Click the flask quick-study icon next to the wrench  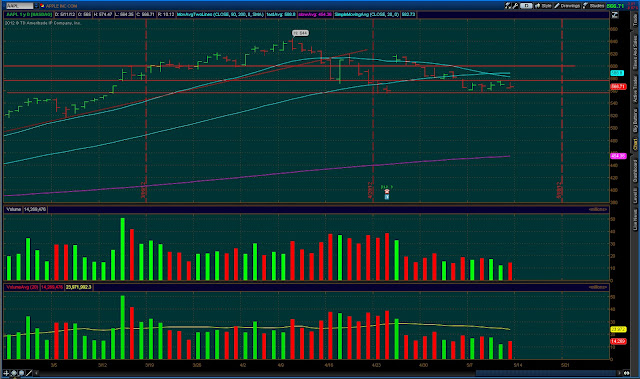pos(508,6)
